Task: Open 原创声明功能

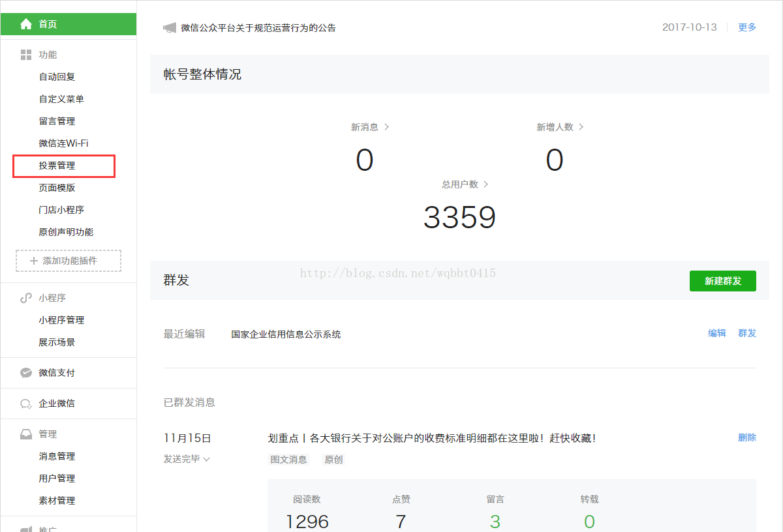Action: [66, 232]
